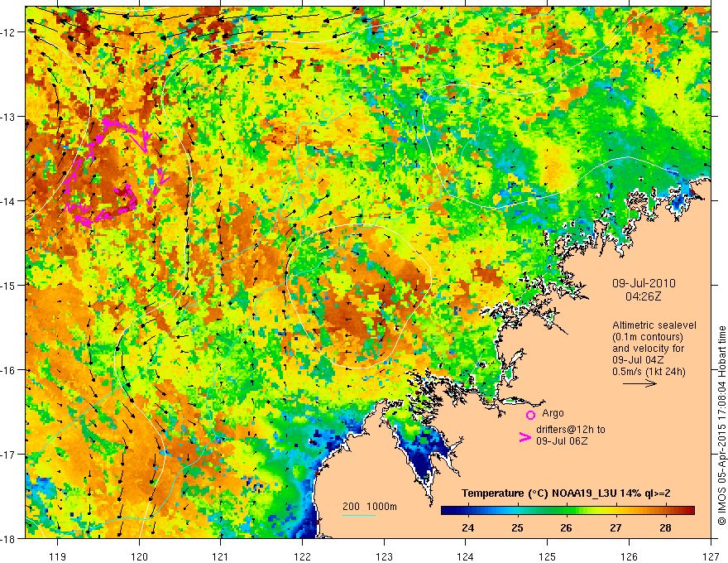The height and width of the screenshot is (563, 728).
Task: Click the Altimetric sealevel legend line
Action: pos(654,325)
